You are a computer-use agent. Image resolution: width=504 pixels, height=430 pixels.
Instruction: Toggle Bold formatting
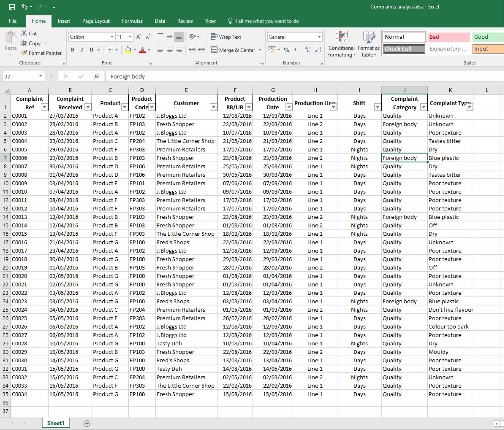pos(73,50)
